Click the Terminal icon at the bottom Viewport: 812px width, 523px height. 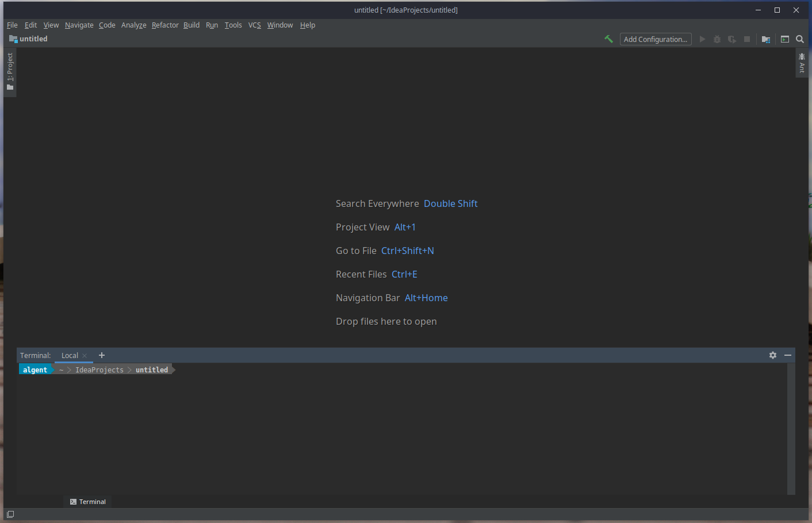pos(87,501)
